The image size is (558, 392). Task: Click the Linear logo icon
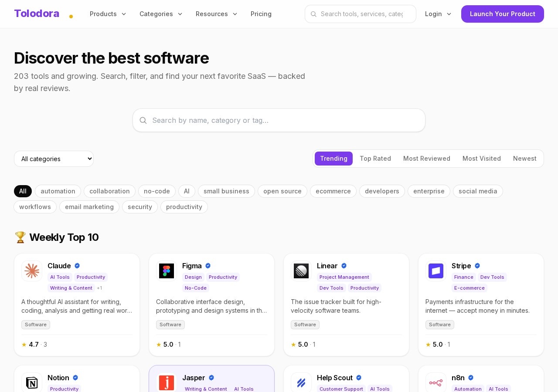click(x=301, y=271)
